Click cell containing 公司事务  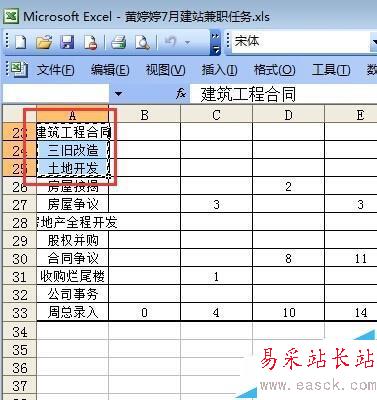coord(72,294)
